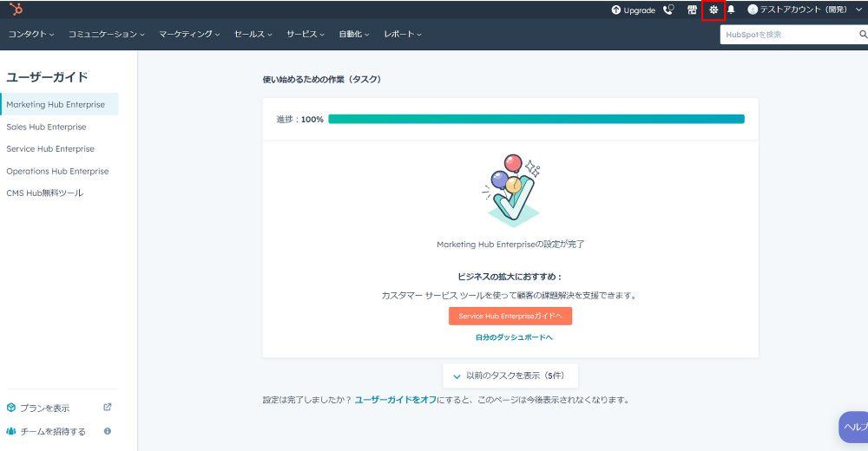Viewport: 868px width, 451px height.
Task: Click the people icon before チームを招待する
Action: (11, 430)
